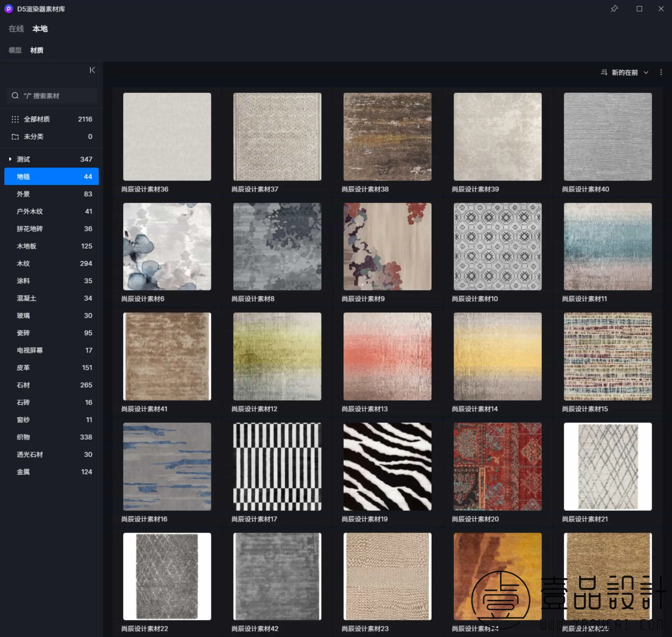Select the 木地板 category
672x637 pixels.
coord(26,246)
